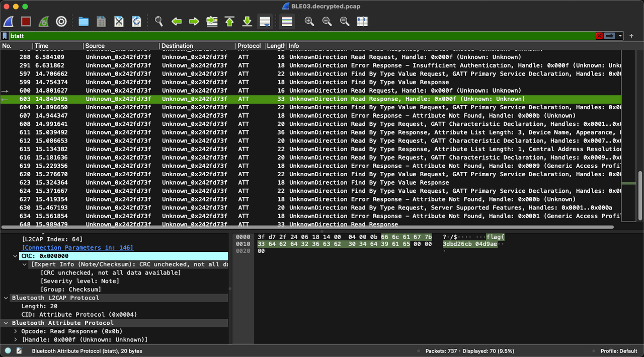Image resolution: width=644 pixels, height=357 pixels.
Task: Open the find packet magnifier tool
Action: [x=159, y=21]
